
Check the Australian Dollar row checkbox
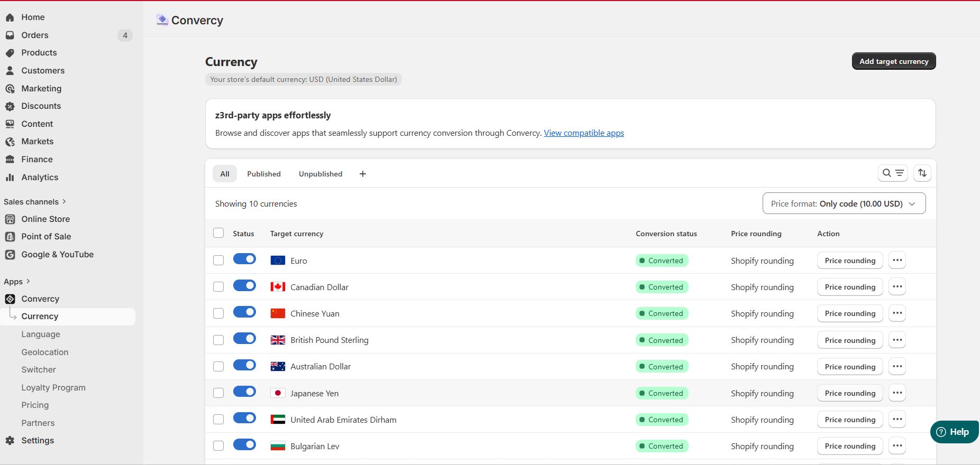218,366
